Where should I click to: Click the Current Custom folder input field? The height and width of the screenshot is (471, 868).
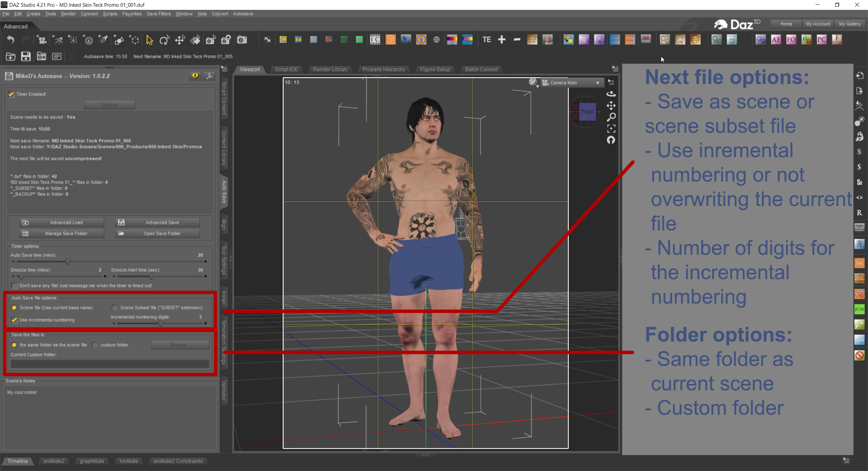110,364
